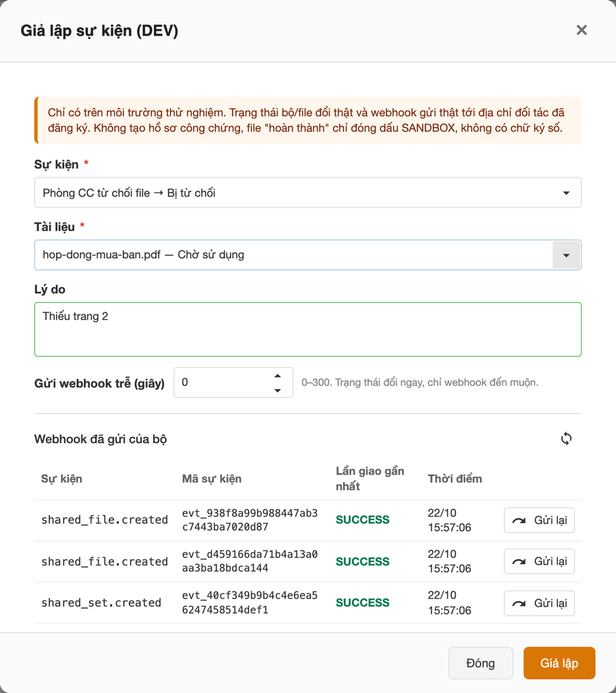
Task: Click the Giả lập submit button
Action: tap(559, 663)
